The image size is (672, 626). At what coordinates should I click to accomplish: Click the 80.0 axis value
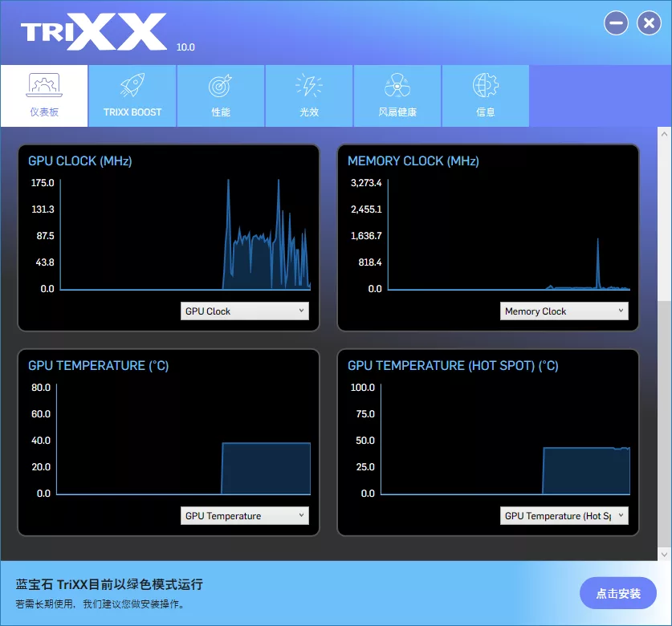41,388
